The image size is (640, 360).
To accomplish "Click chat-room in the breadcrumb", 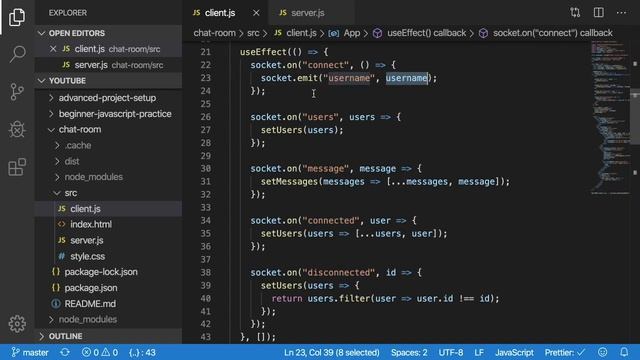I will coord(214,33).
